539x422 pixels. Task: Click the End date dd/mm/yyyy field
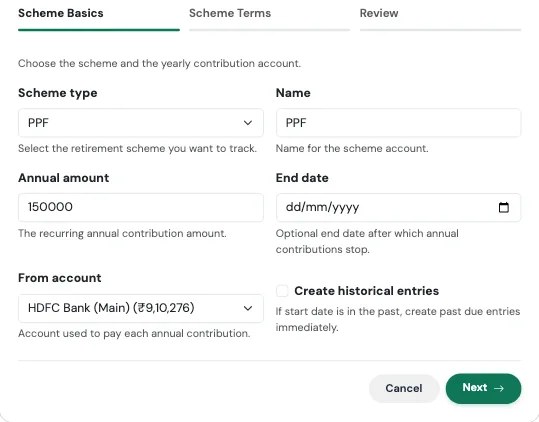point(398,207)
